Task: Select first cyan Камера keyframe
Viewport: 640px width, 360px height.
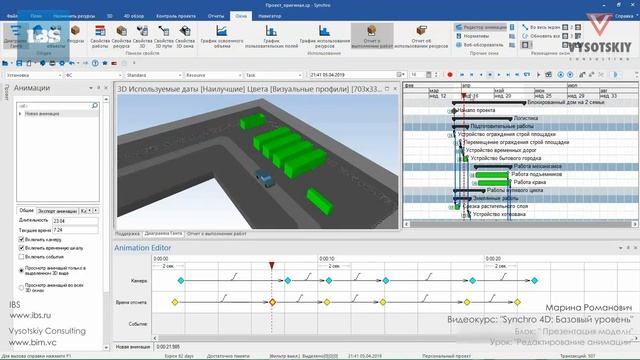Action: coord(181,280)
